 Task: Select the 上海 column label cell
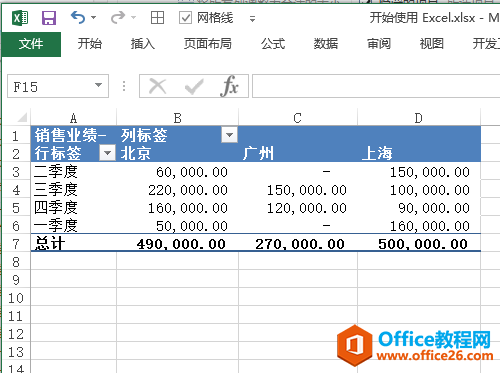[419, 153]
